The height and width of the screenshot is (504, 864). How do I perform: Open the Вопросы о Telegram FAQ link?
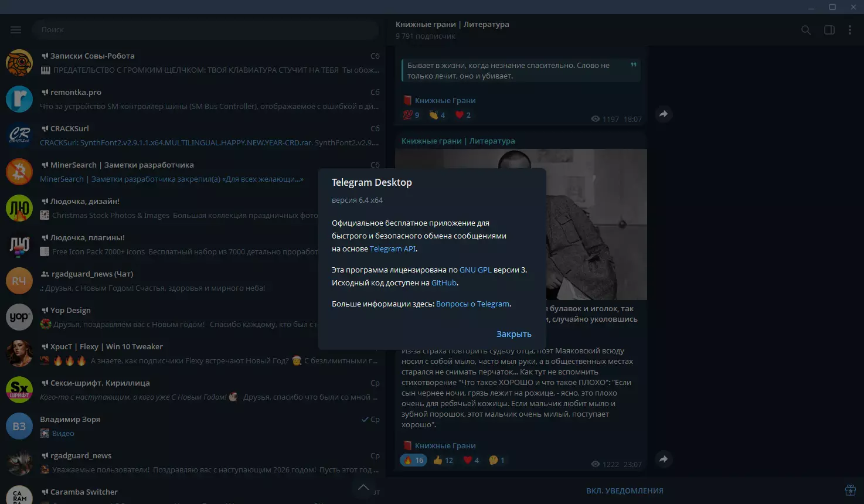point(473,304)
